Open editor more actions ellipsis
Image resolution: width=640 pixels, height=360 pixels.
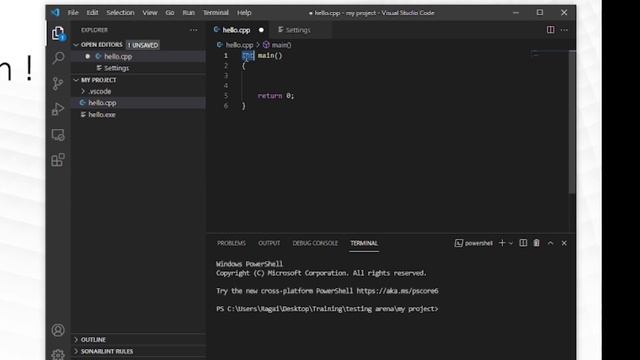tap(564, 29)
